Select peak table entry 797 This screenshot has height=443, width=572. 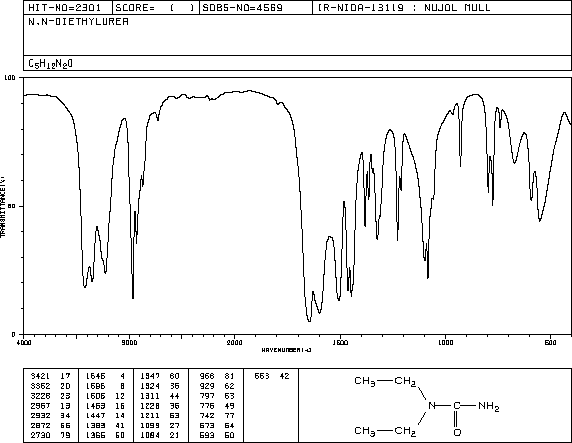tap(207, 396)
